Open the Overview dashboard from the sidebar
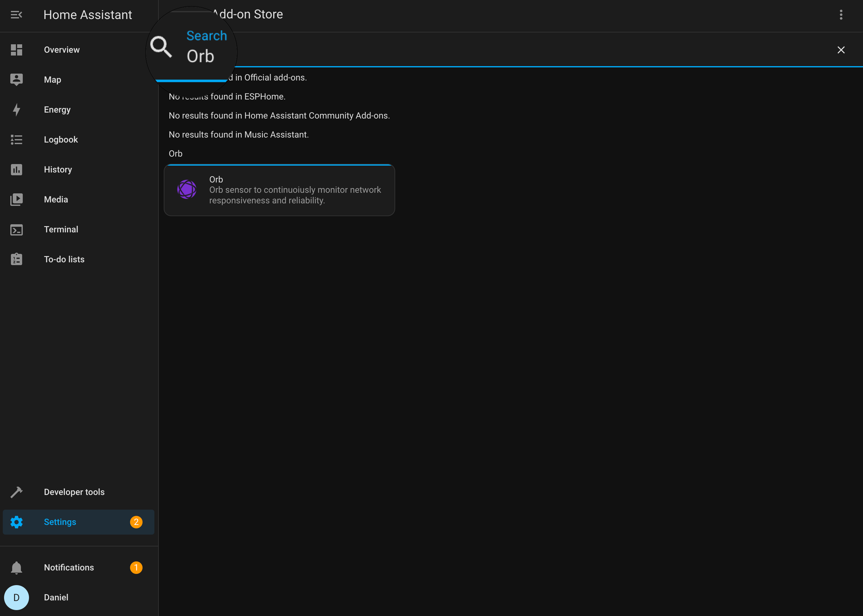863x616 pixels. (x=61, y=49)
